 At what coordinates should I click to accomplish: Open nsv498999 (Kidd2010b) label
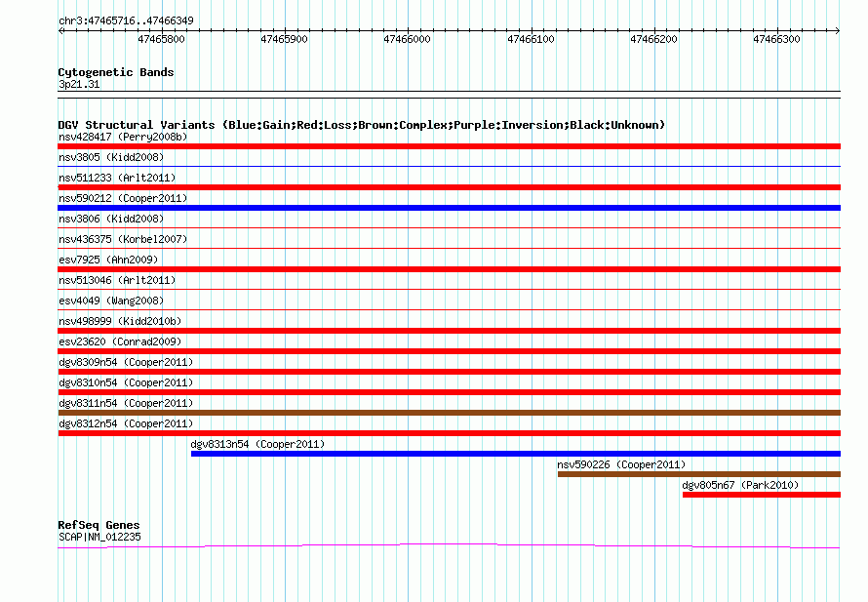pyautogui.click(x=120, y=321)
